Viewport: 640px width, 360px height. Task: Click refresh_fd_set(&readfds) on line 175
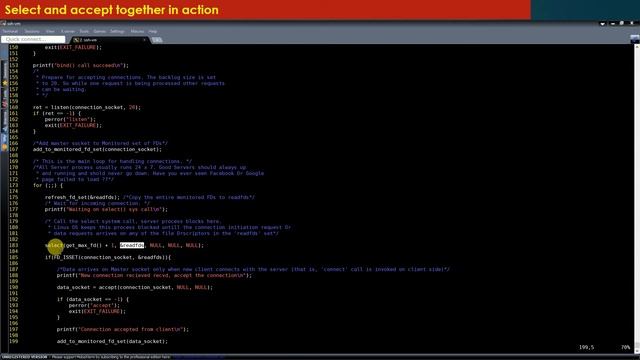(83, 197)
